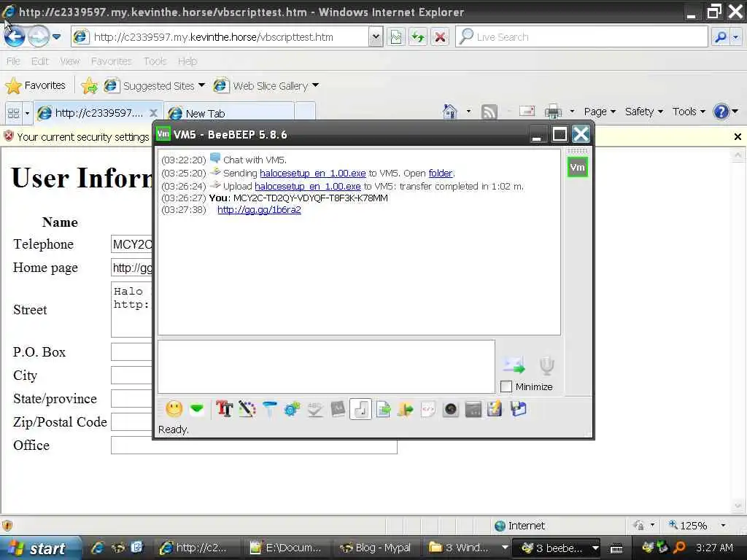Open the folder link in chat
The width and height of the screenshot is (747, 560).
point(441,173)
